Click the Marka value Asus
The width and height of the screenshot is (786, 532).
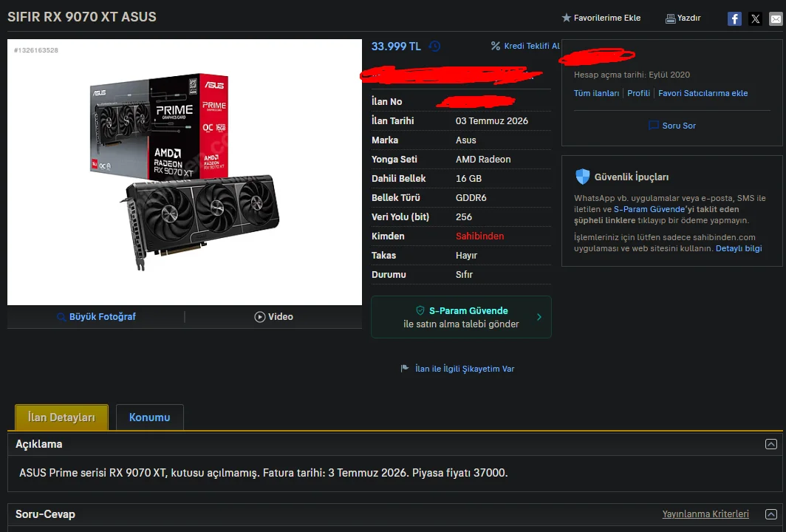pyautogui.click(x=465, y=140)
